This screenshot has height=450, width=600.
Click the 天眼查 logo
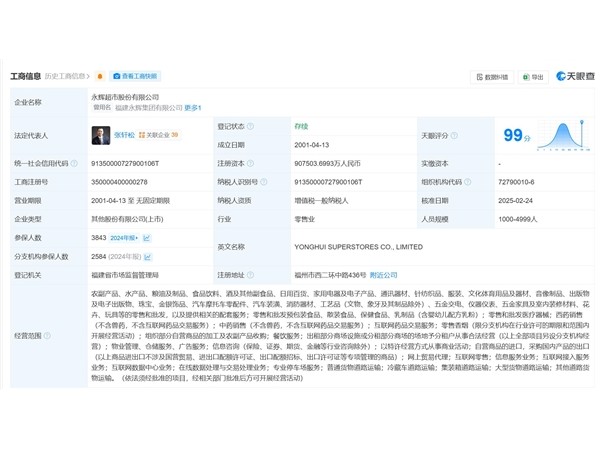click(576, 76)
